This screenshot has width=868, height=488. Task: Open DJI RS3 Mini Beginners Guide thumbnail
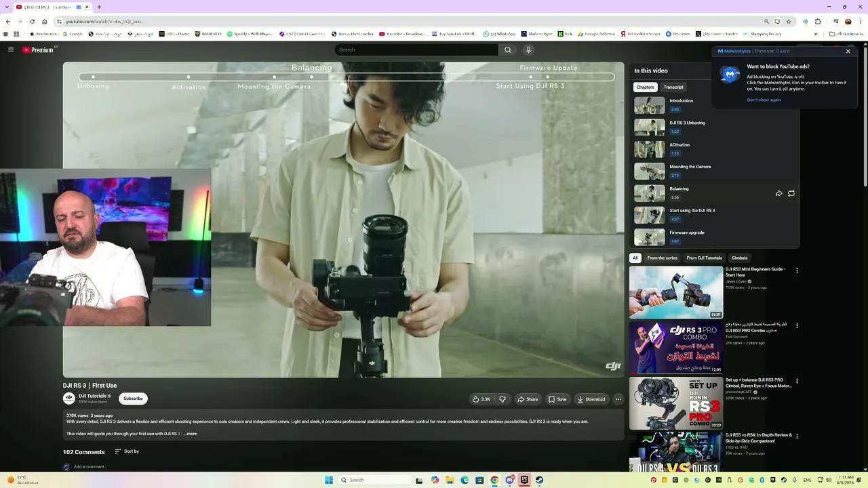(676, 292)
